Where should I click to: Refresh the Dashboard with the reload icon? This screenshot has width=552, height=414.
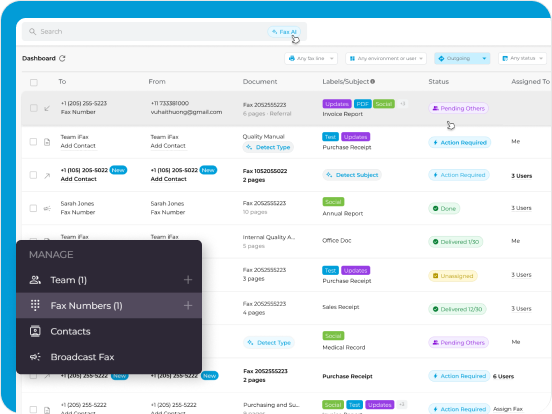tap(62, 58)
